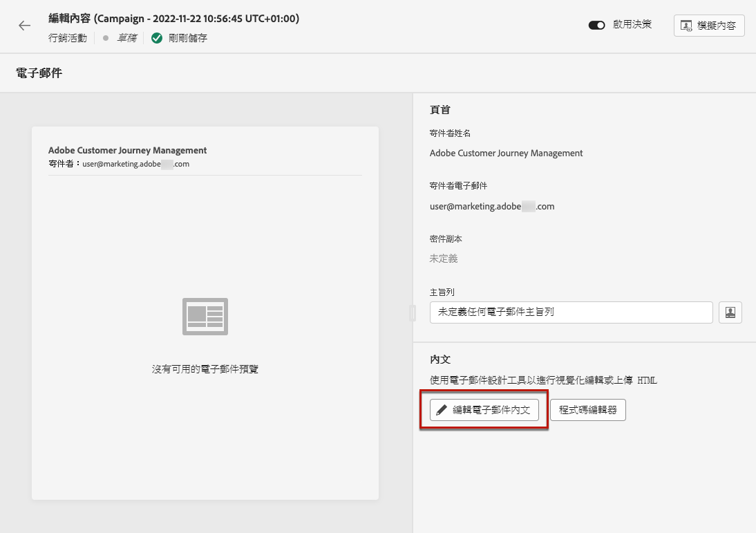Click the 寄件者 address line in preview
Screen dimensions: 756x533
[x=119, y=164]
